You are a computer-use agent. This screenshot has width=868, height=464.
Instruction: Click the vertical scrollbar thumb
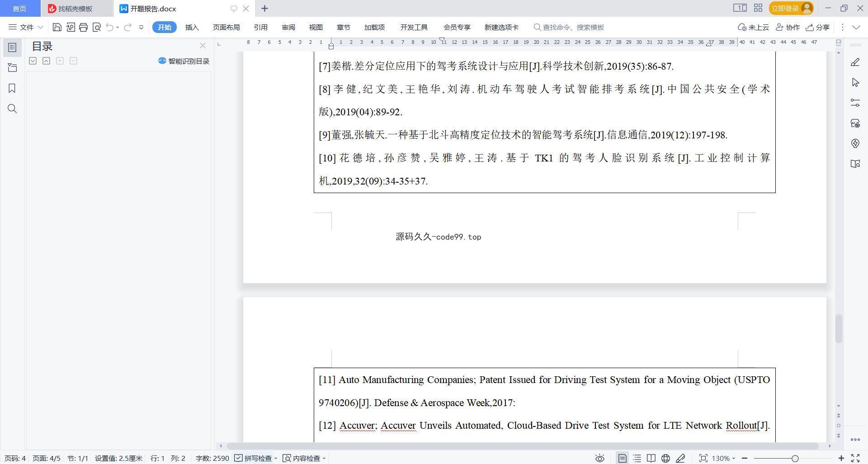point(839,329)
